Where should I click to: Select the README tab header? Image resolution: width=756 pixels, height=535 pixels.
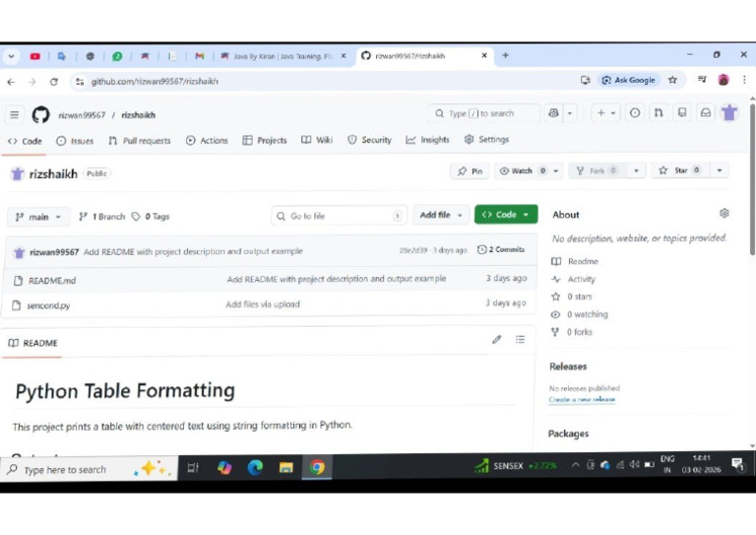(32, 343)
